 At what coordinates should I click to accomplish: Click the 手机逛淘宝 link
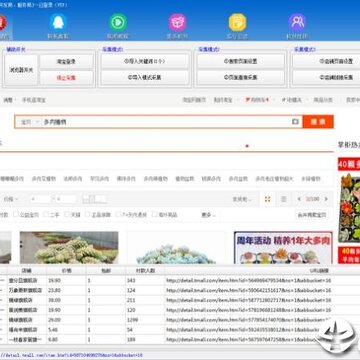click(x=34, y=100)
